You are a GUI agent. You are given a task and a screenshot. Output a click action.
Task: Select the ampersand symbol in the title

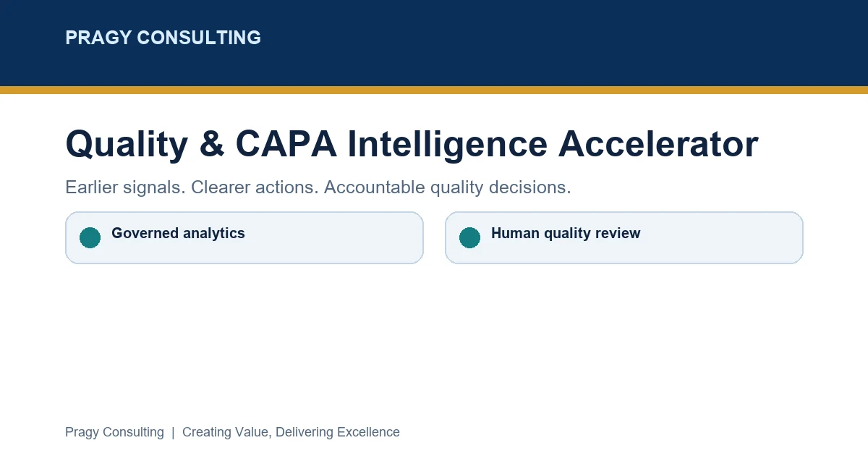[x=211, y=144]
